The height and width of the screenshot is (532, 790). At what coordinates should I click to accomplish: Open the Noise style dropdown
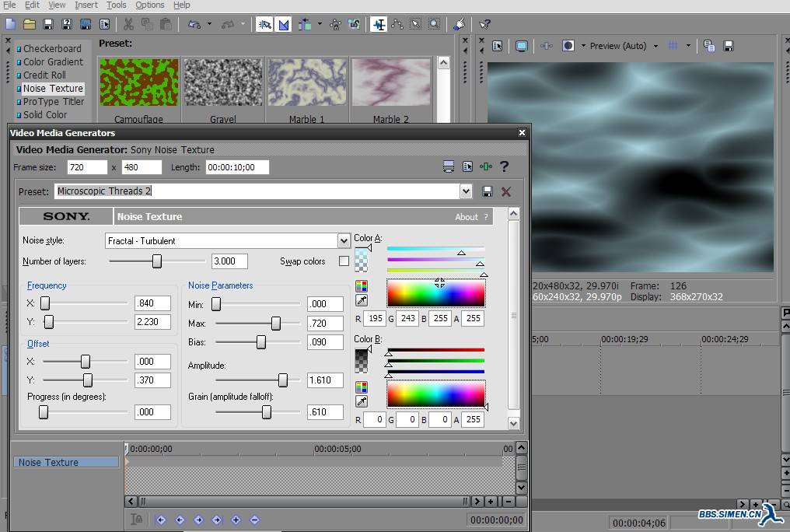pos(344,241)
